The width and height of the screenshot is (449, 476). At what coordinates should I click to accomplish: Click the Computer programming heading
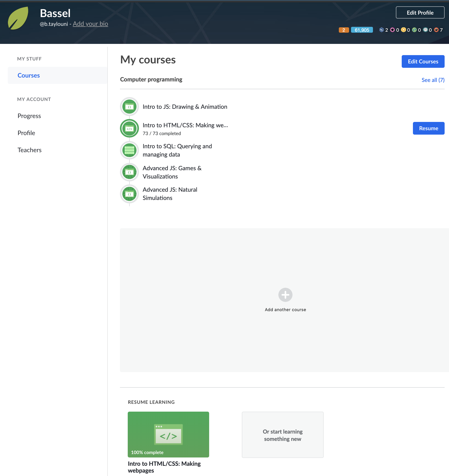point(151,79)
